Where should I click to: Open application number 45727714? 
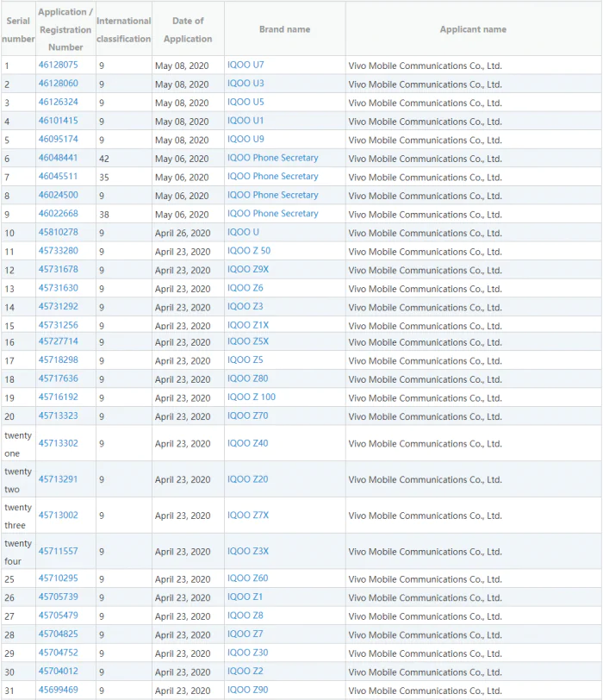(58, 341)
